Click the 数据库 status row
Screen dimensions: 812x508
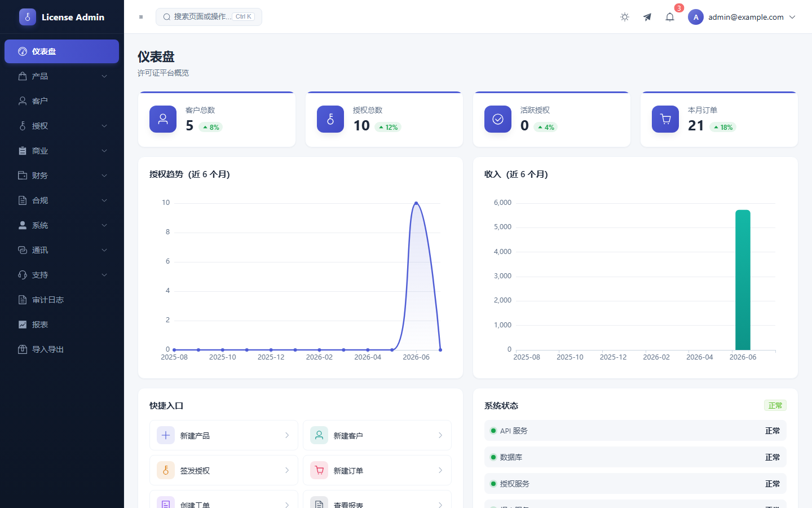(x=636, y=457)
